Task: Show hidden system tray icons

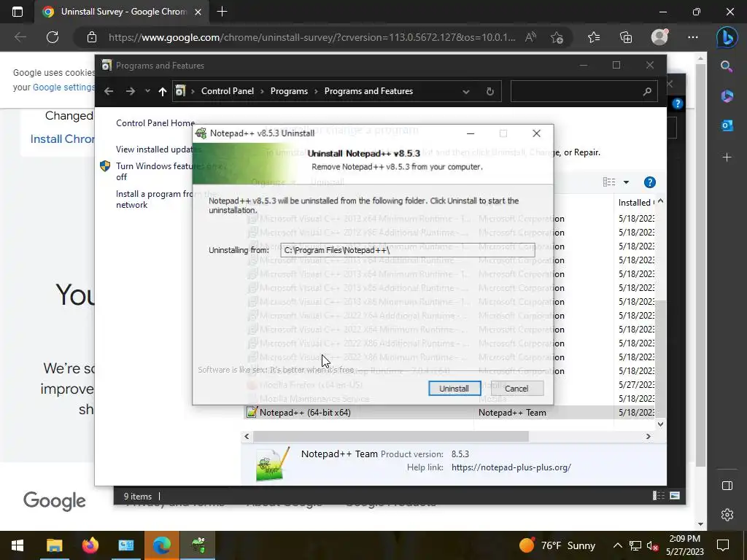Action: coord(617,545)
